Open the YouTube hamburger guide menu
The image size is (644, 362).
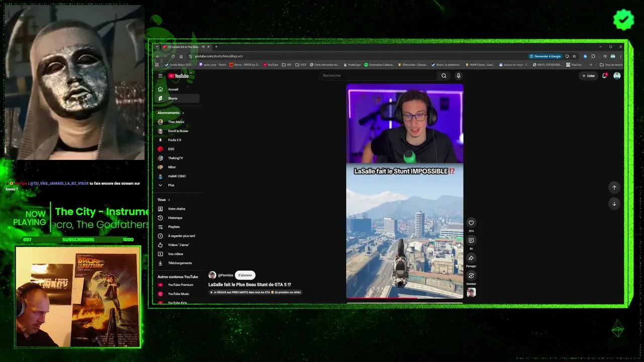(160, 76)
